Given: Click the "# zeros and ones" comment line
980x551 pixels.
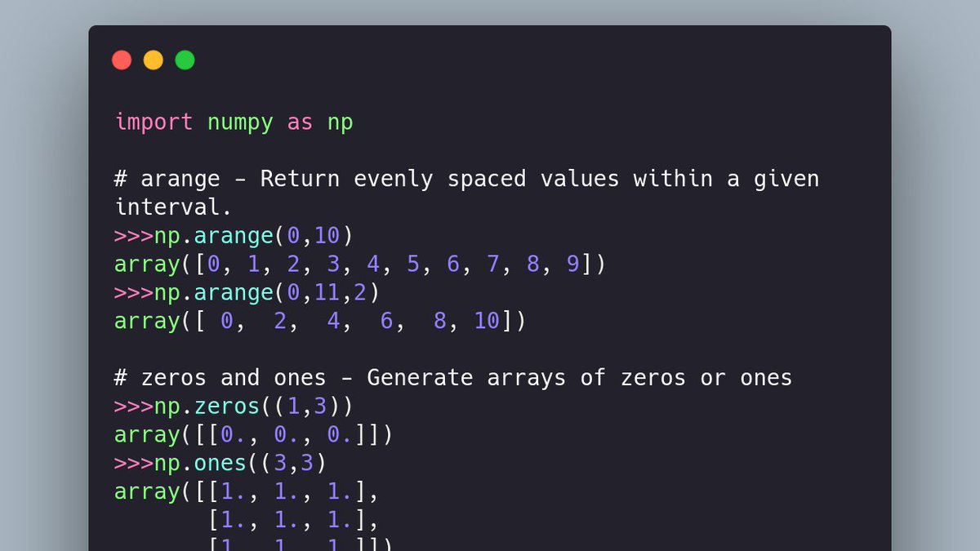Looking at the screenshot, I should [x=453, y=378].
